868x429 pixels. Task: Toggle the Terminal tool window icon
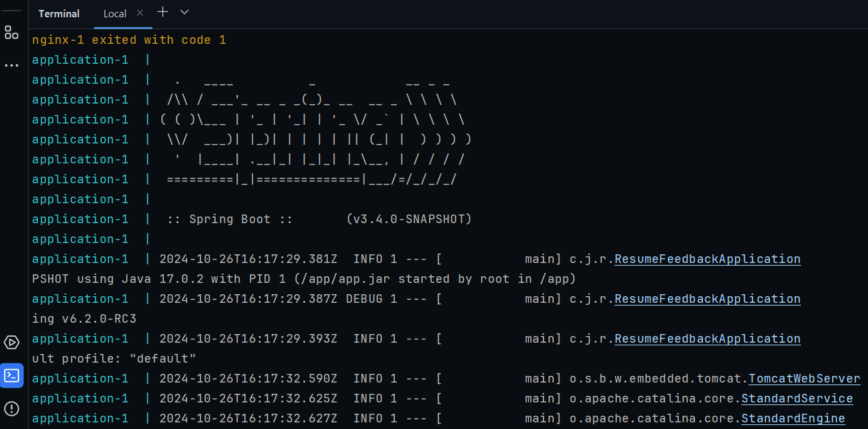[x=11, y=375]
